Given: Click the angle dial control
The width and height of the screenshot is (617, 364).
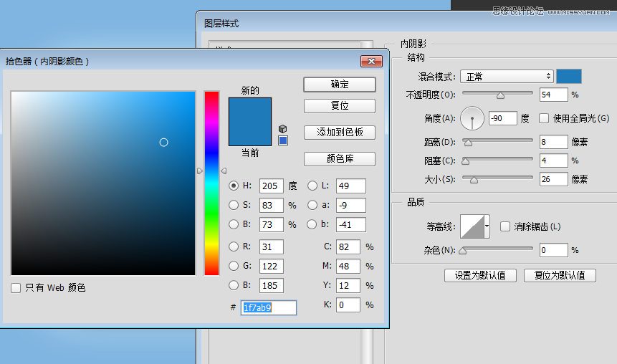Looking at the screenshot, I should pos(472,118).
